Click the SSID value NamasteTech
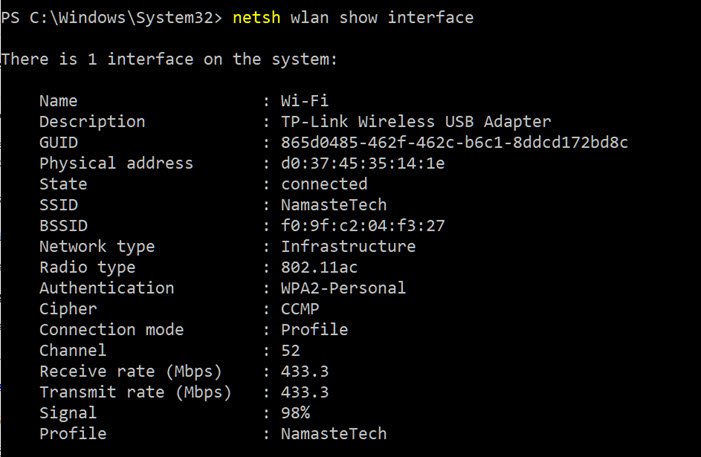This screenshot has height=457, width=701. (x=333, y=205)
